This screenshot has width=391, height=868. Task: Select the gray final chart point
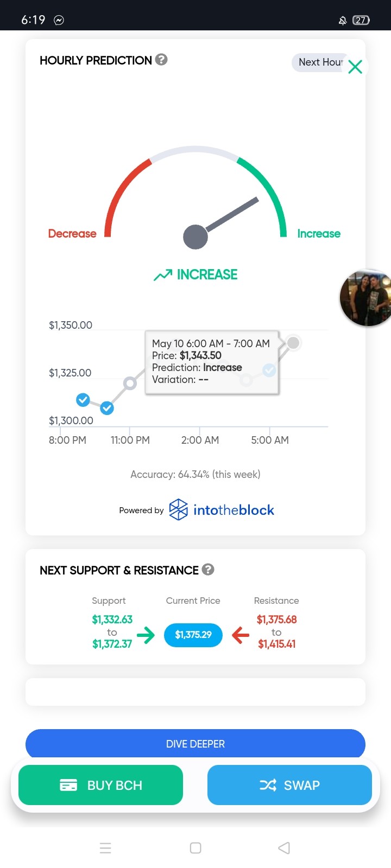(x=293, y=343)
